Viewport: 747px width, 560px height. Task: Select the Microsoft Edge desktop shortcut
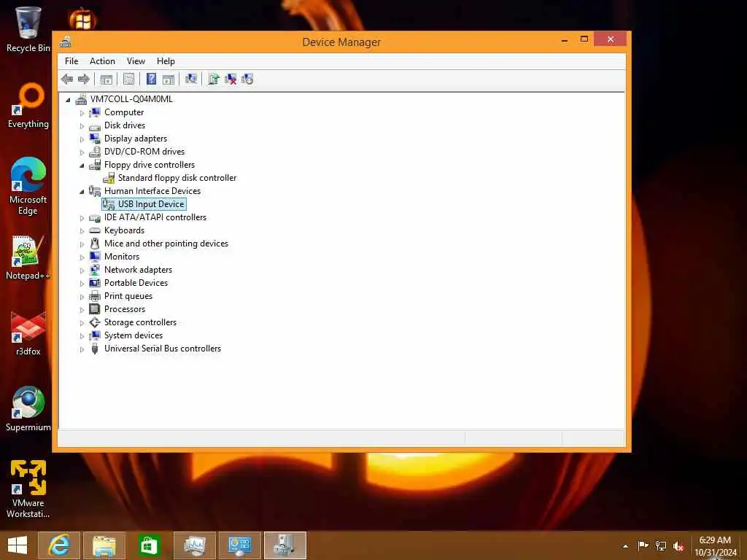(x=28, y=186)
